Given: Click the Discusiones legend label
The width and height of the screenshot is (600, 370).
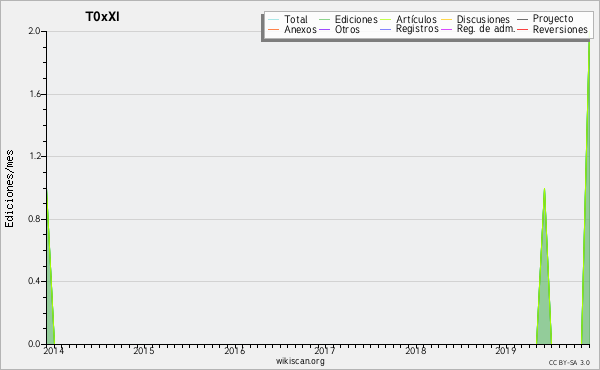Looking at the screenshot, I should point(483,19).
